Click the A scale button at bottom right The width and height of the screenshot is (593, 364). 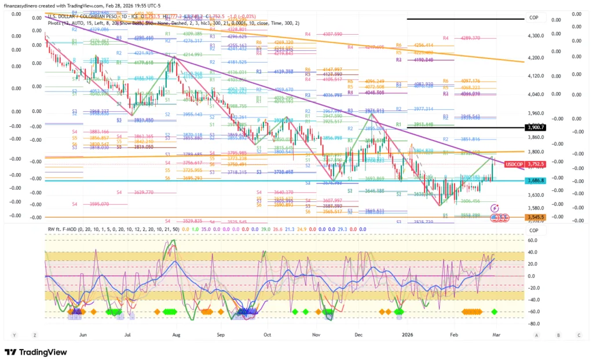537,335
